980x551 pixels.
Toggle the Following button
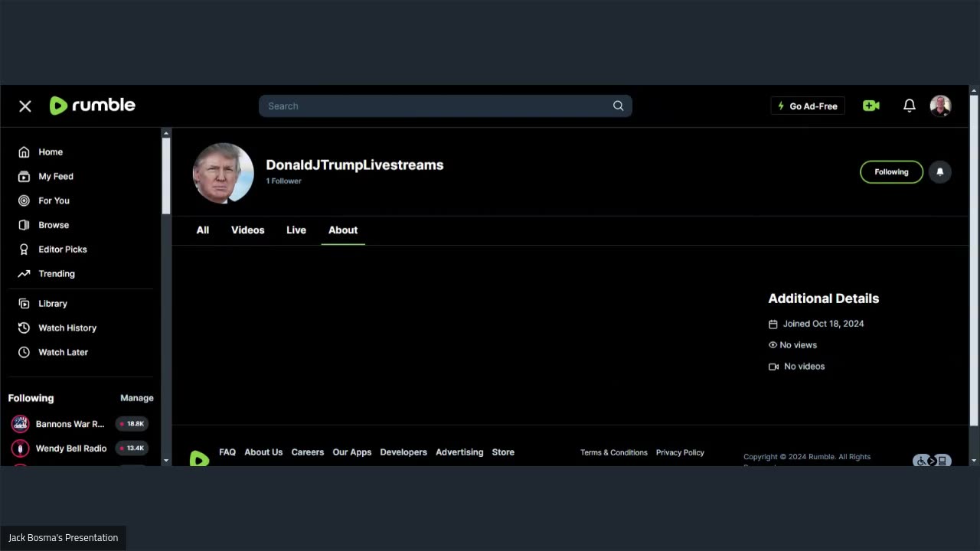[891, 172]
